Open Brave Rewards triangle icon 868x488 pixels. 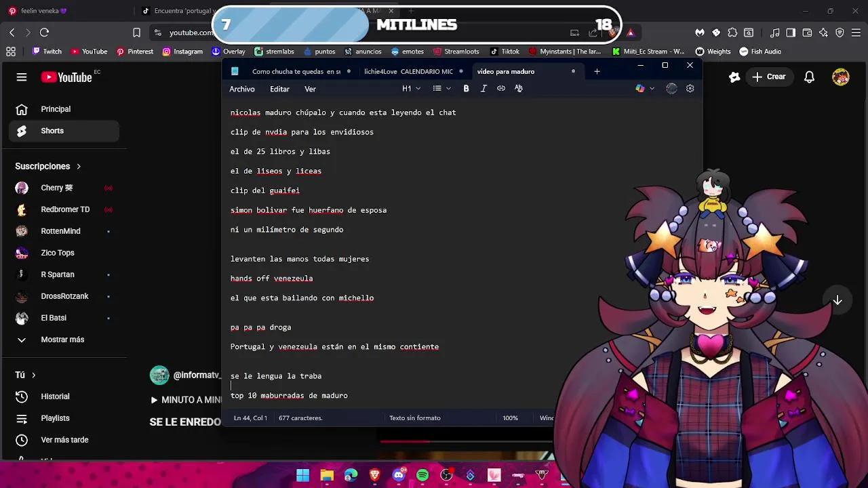pyautogui.click(x=631, y=33)
